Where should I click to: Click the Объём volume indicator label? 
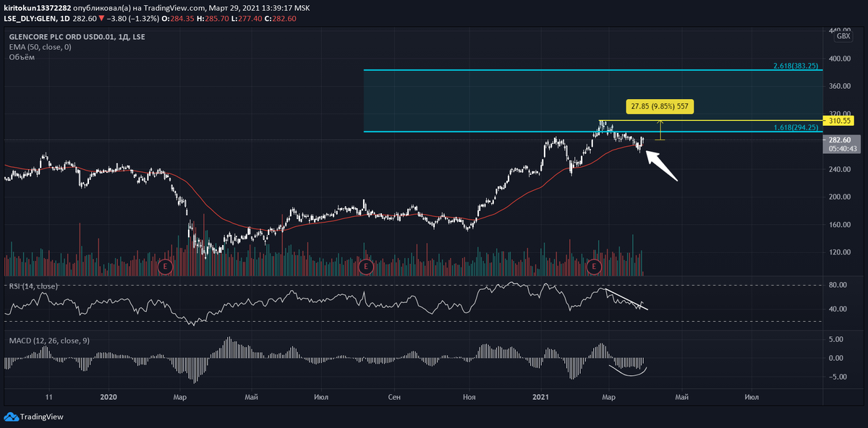21,57
